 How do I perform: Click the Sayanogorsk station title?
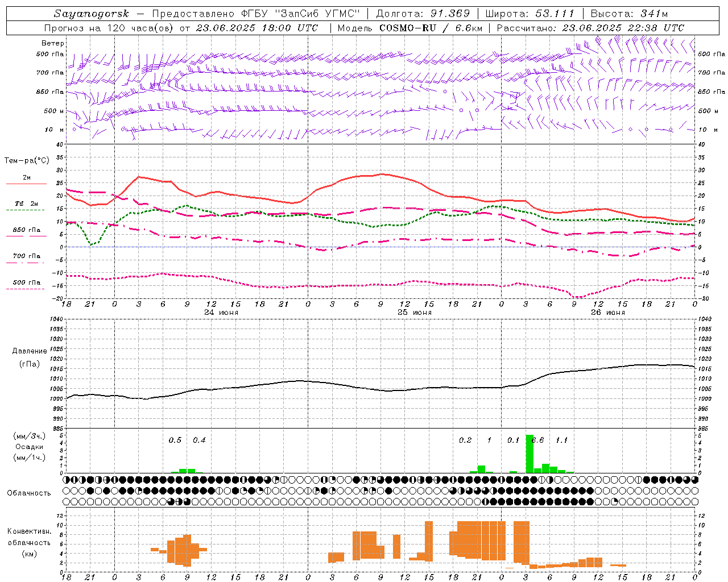(92, 14)
